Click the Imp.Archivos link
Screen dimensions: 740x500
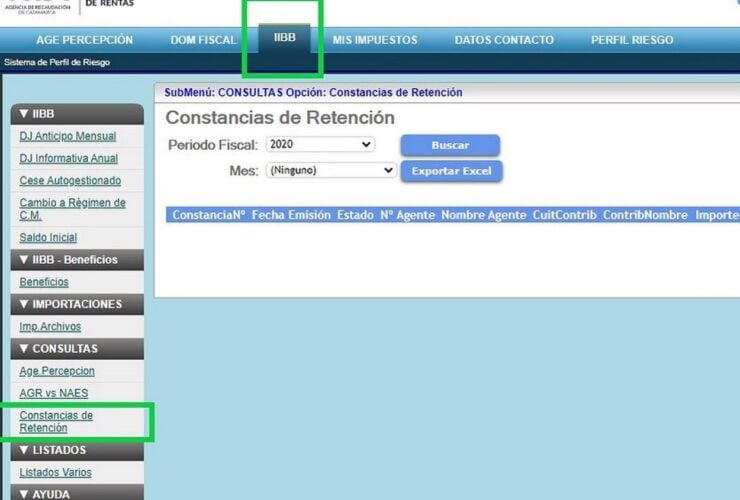[x=50, y=326]
